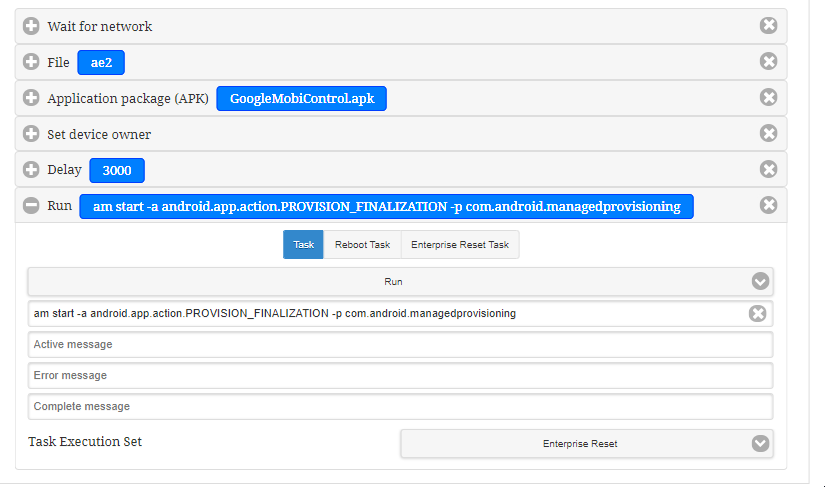This screenshot has height=487, width=825.
Task: Expand the Set device owner row
Action: (x=31, y=134)
